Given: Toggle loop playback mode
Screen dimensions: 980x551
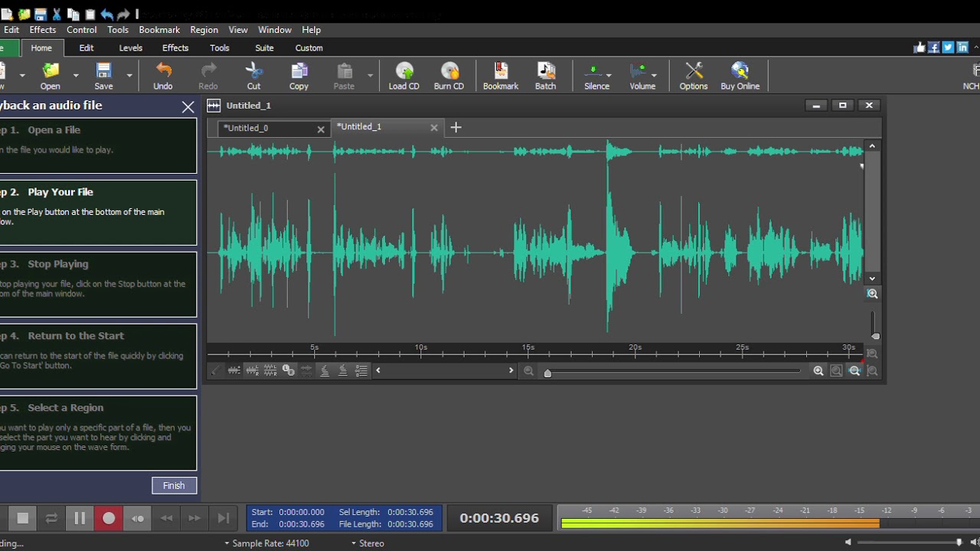Looking at the screenshot, I should 51,518.
